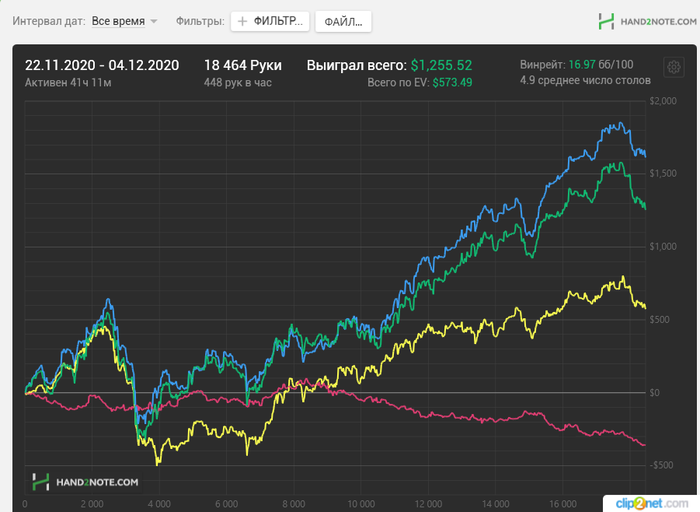Screen dimensions: 700x512
Task: Click the '18 464 Руки' hands count
Action: 243,65
